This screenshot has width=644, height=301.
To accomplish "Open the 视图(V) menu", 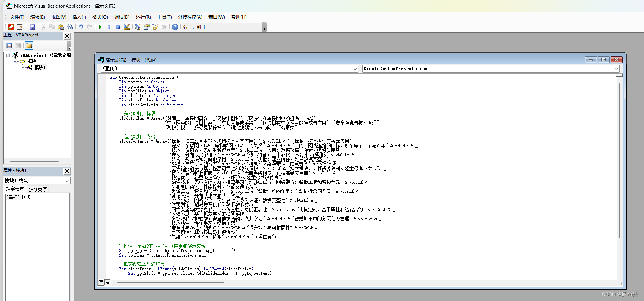I will click(x=58, y=17).
